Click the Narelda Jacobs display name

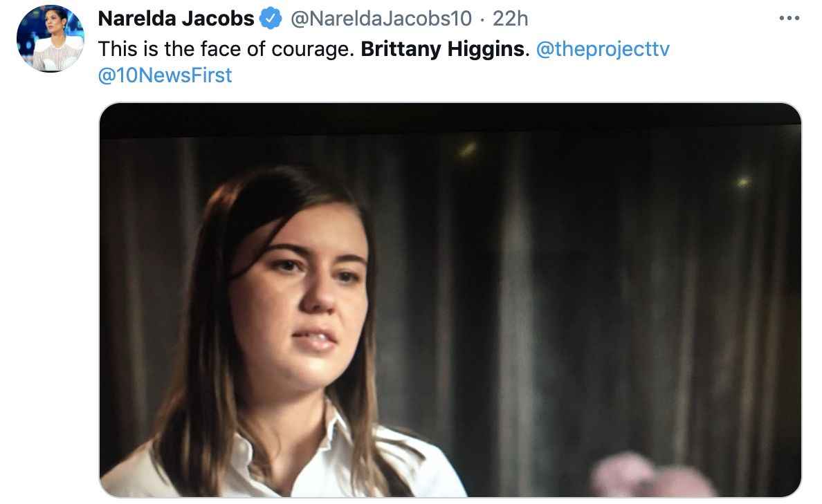click(x=176, y=19)
